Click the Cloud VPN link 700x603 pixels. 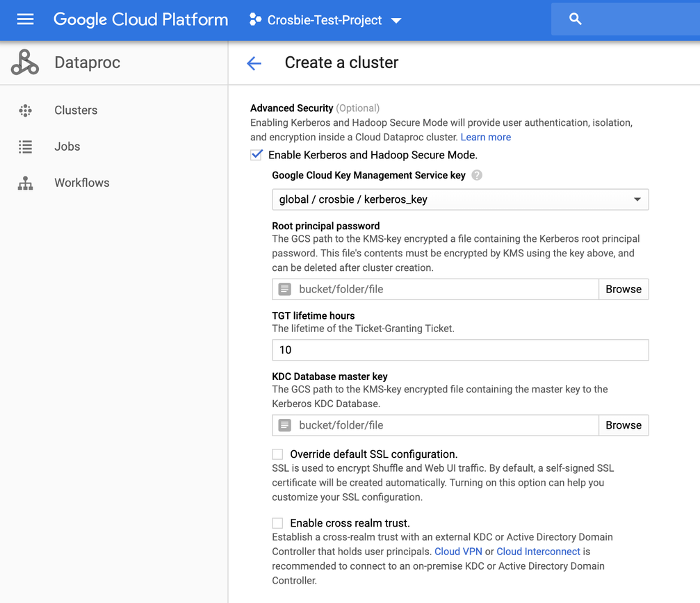tap(458, 551)
